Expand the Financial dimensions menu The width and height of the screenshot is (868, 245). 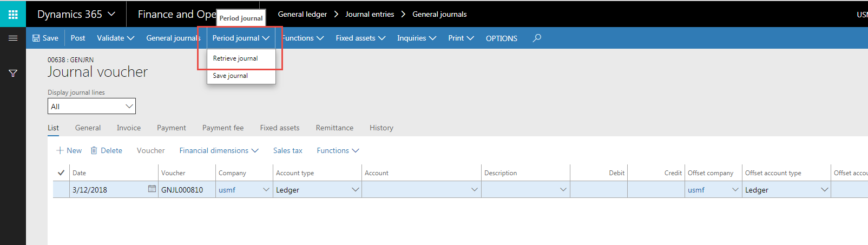coord(219,150)
